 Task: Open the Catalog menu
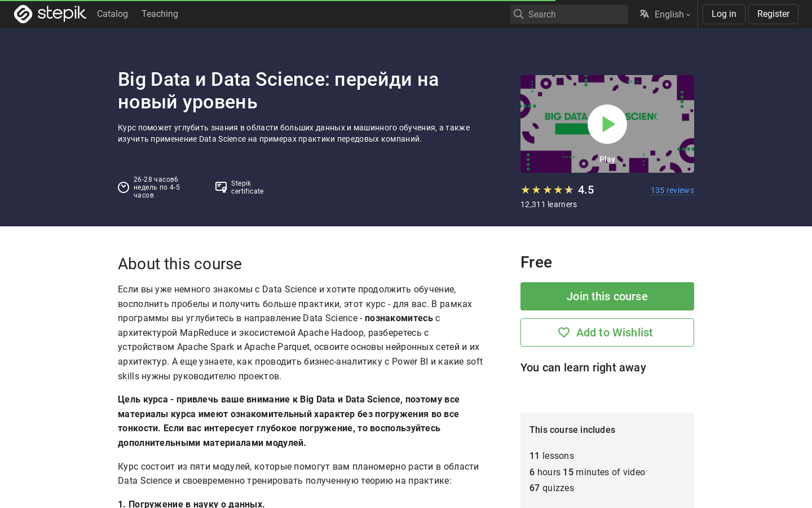112,14
